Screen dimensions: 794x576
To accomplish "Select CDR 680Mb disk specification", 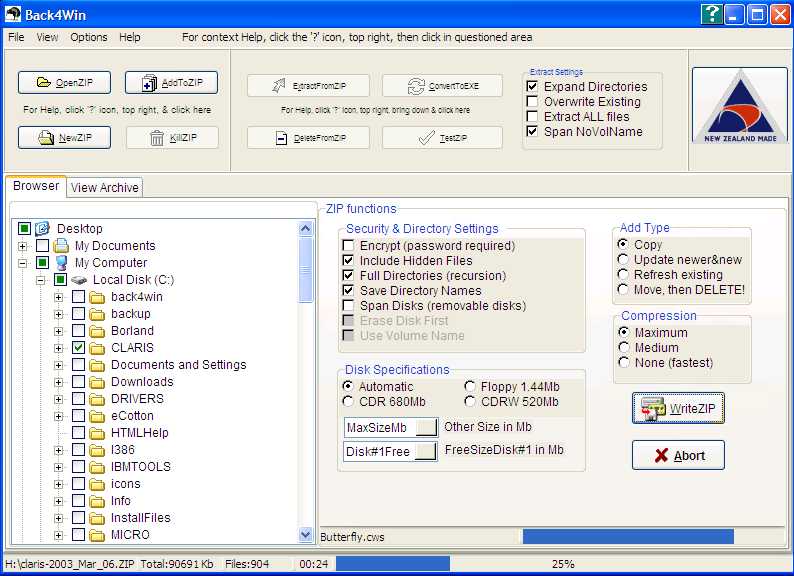I will point(348,402).
